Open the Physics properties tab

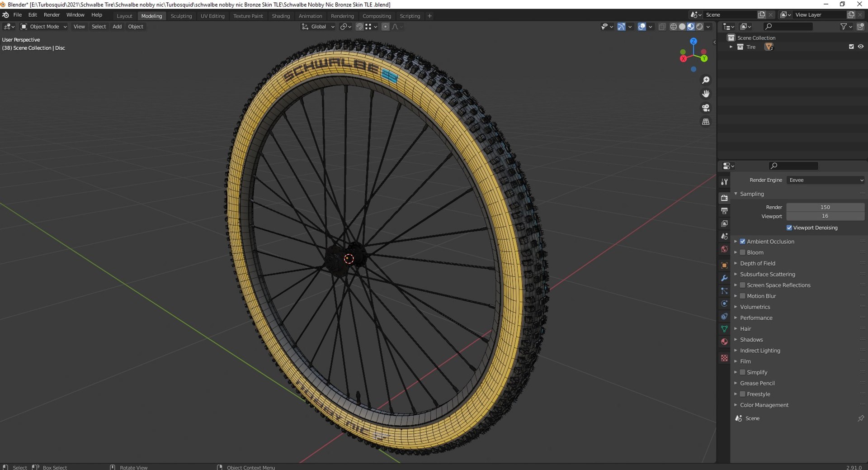pyautogui.click(x=724, y=304)
